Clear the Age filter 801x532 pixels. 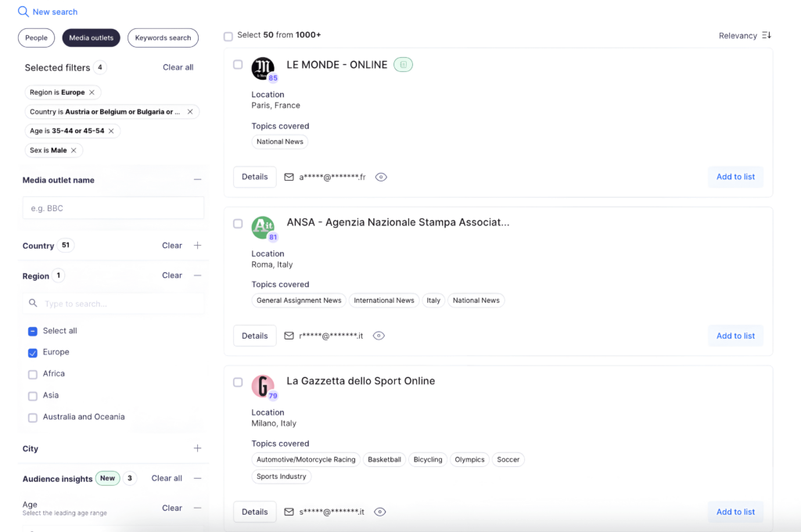click(x=172, y=508)
